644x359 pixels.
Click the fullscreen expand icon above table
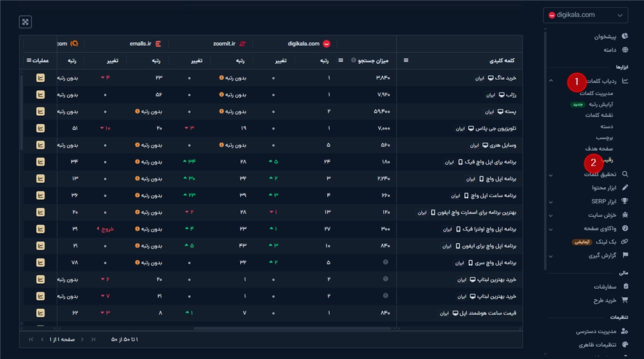click(x=26, y=22)
